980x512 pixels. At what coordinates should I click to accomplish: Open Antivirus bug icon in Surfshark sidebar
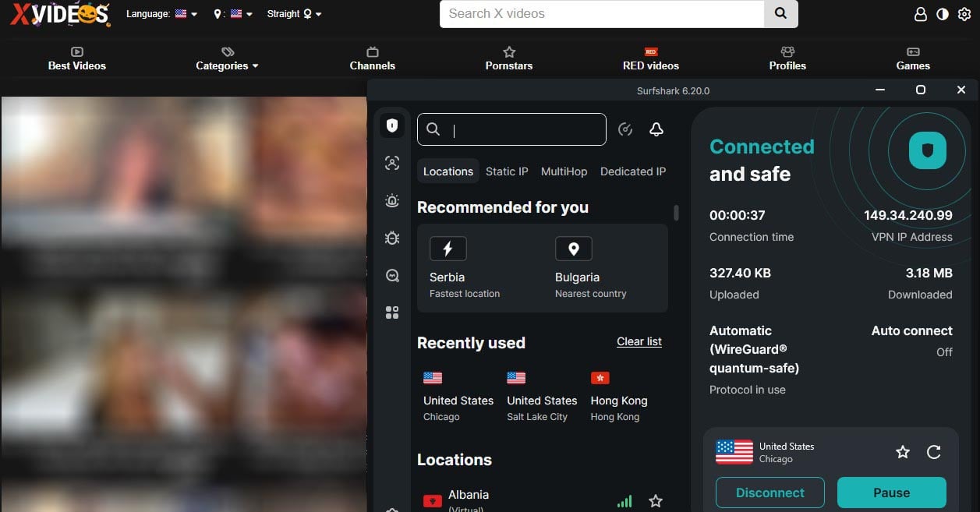point(392,238)
